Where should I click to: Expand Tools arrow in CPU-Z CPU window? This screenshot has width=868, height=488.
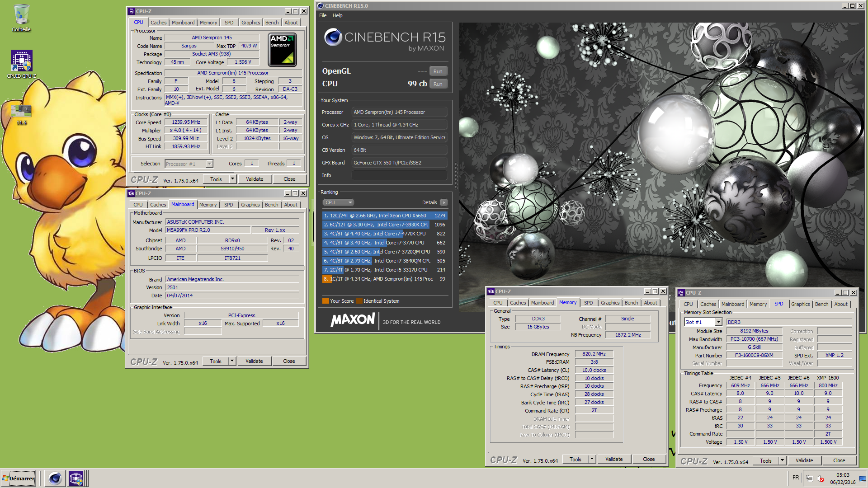(232, 179)
